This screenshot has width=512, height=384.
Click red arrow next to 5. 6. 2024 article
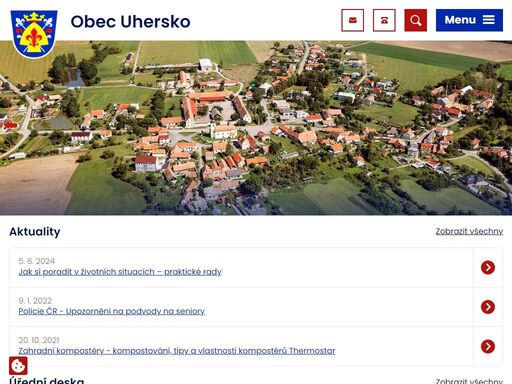488,267
